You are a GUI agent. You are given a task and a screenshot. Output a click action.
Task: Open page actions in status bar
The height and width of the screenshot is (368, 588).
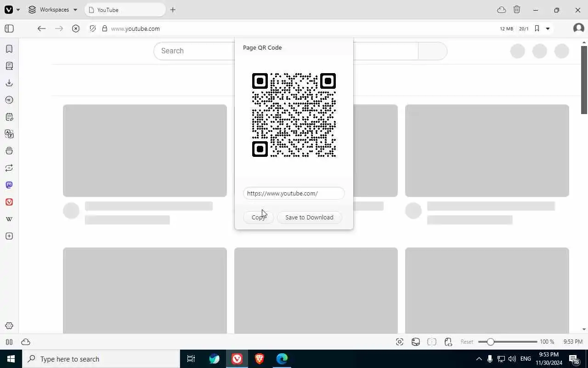pyautogui.click(x=448, y=342)
